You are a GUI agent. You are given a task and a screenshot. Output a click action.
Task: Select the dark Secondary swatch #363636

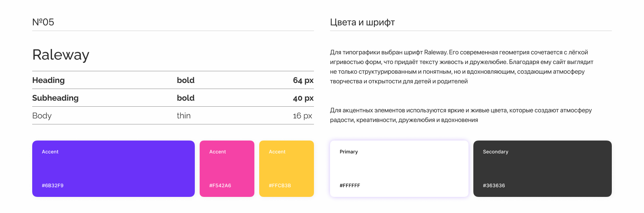[542, 168]
